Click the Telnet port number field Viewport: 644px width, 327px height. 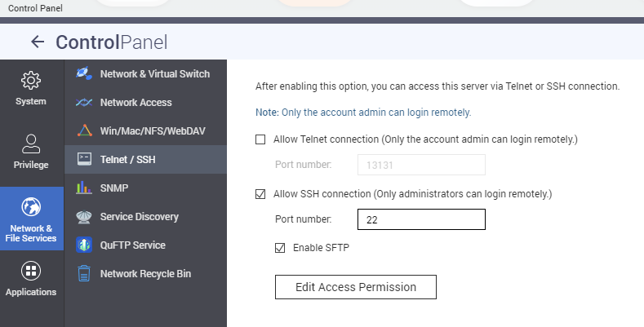click(x=421, y=165)
